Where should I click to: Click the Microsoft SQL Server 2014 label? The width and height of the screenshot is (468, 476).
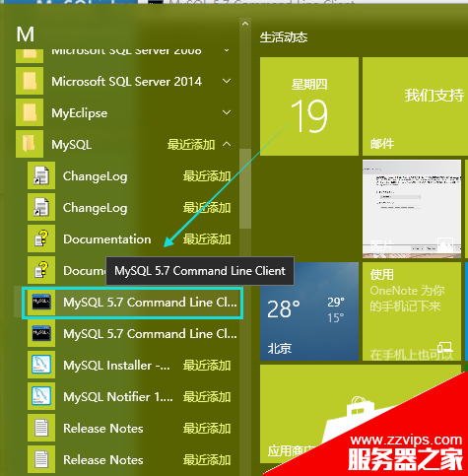click(x=126, y=82)
